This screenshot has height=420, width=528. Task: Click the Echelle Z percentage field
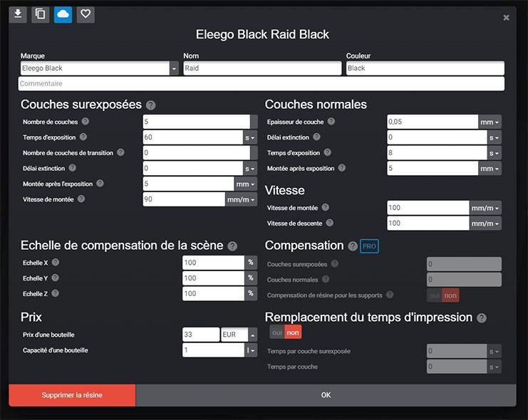[x=214, y=294]
